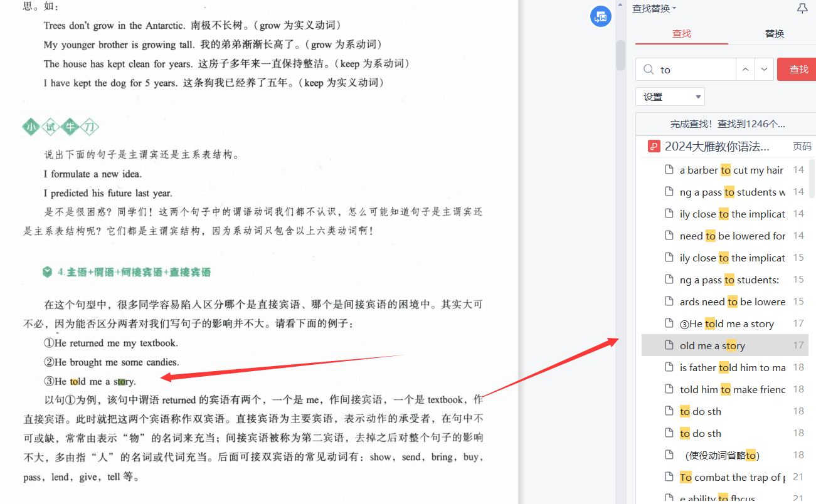Click the page icon beside 'is father told him to ma'
Image resolution: width=816 pixels, height=504 pixels.
coord(669,367)
